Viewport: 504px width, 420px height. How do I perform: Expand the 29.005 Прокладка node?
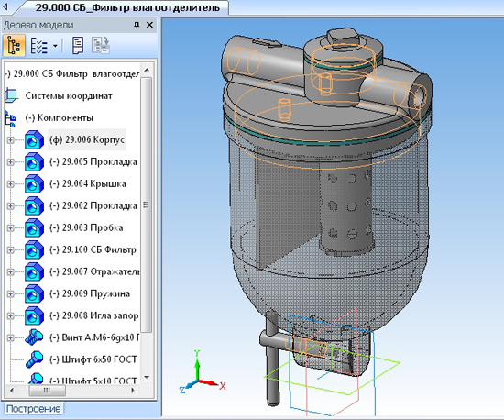(x=11, y=162)
